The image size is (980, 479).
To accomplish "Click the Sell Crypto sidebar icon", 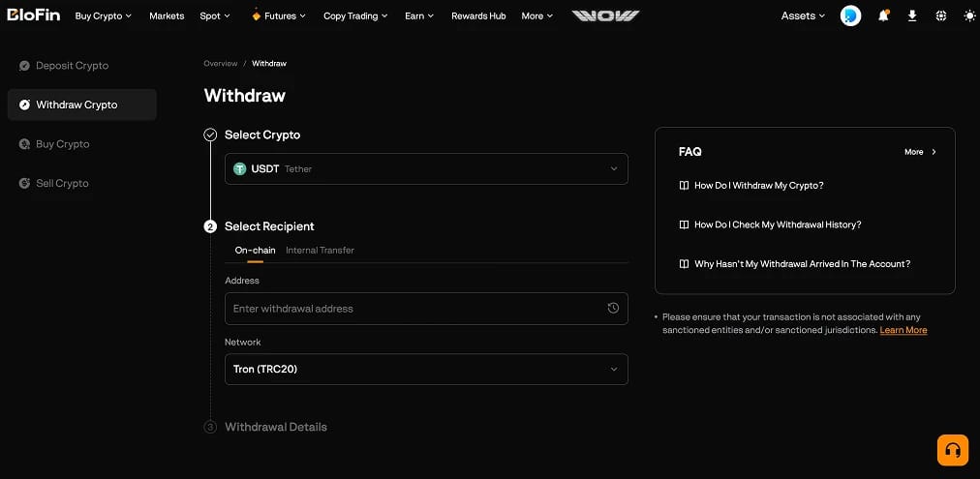I will tap(24, 183).
